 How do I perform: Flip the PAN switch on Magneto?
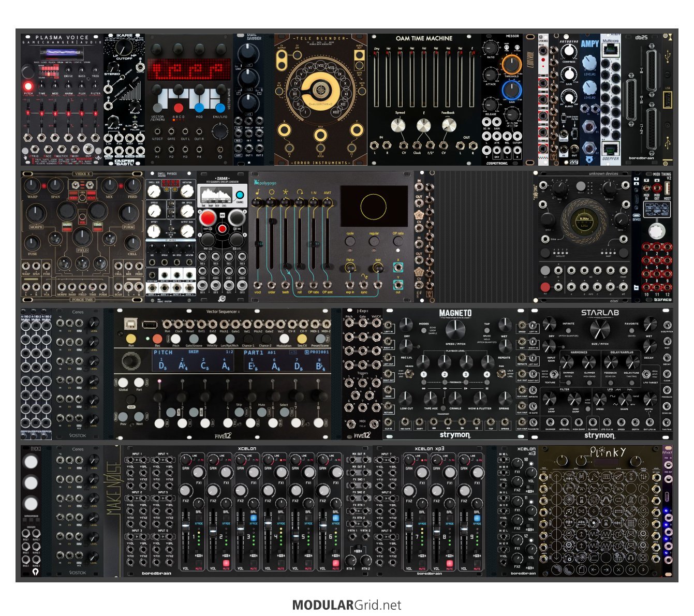(501, 374)
